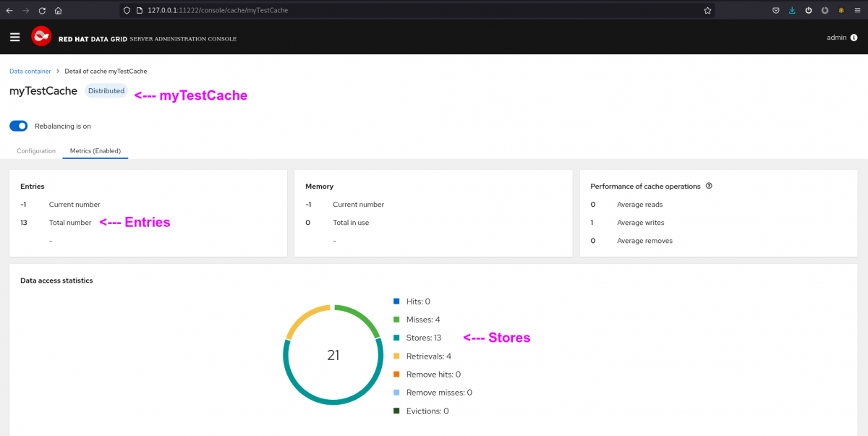Screen dimensions: 868x436
Task: Click the Save to Pocket icon
Action: tap(775, 11)
